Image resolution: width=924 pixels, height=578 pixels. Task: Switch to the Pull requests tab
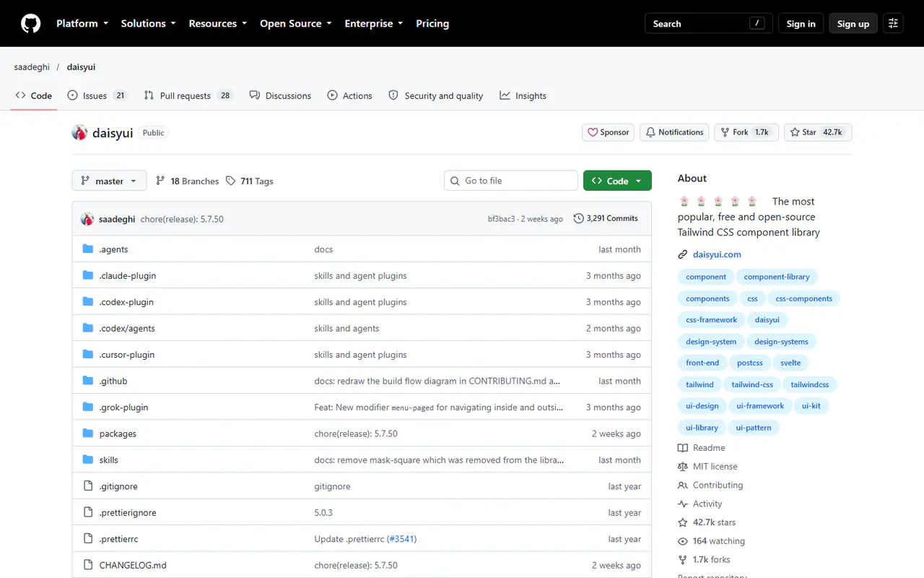[x=188, y=95]
